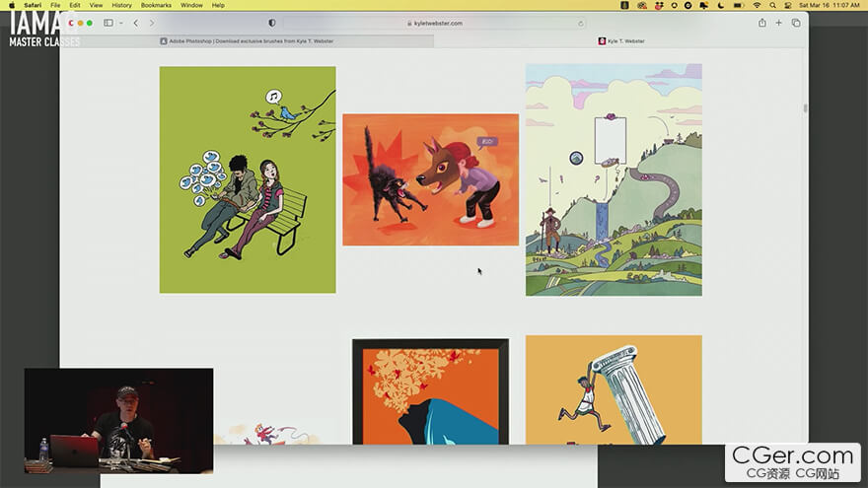Expand the sidebar tab group dropdown arrow
The image size is (868, 488).
[120, 24]
